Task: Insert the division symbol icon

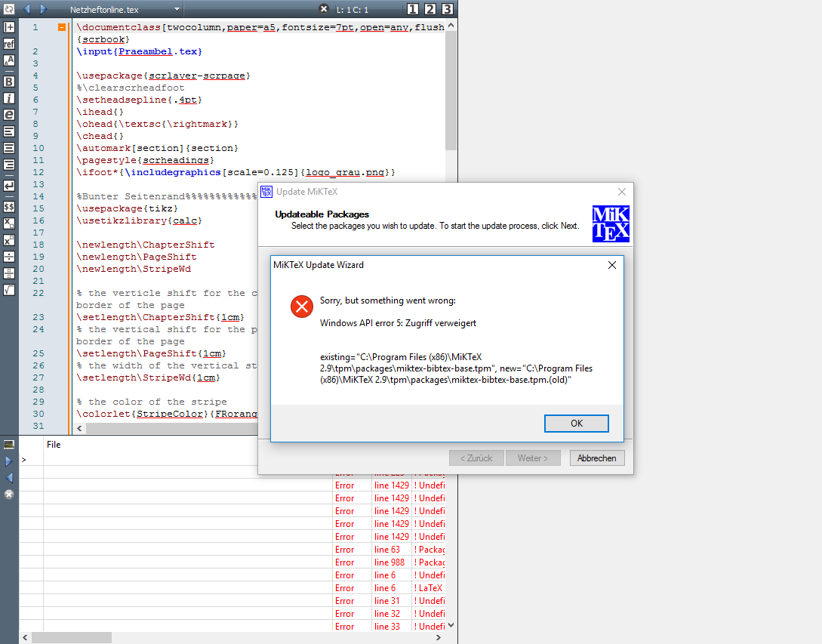Action: [9, 257]
